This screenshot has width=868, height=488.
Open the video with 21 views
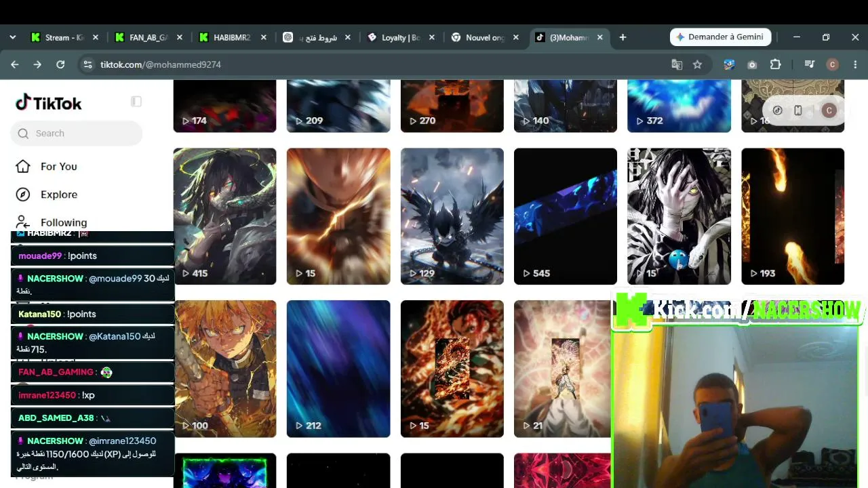click(x=562, y=369)
